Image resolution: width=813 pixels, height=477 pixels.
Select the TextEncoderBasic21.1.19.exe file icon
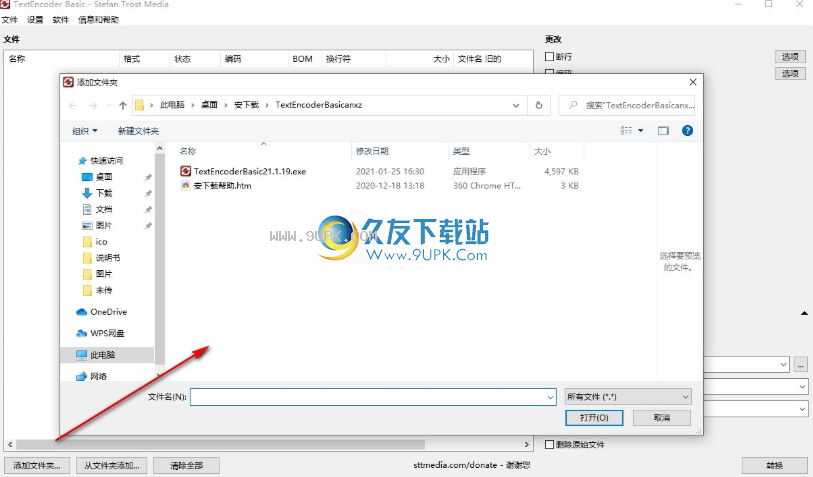coord(186,171)
